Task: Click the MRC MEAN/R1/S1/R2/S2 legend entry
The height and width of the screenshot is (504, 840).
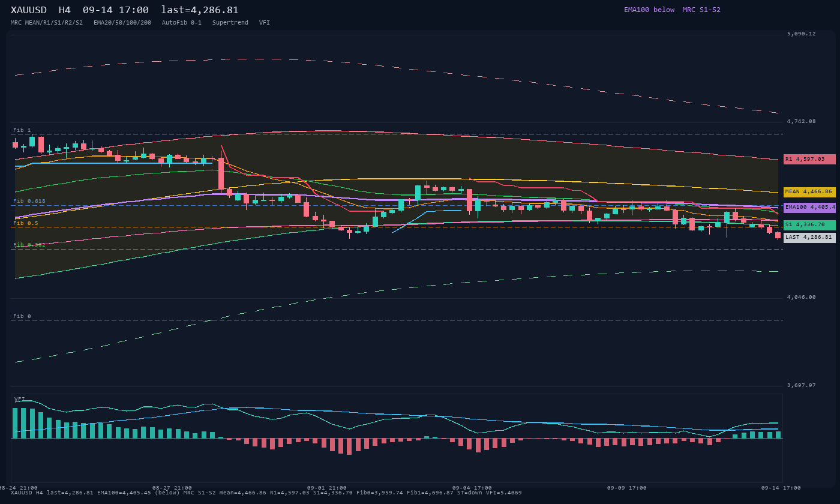Action: [x=47, y=23]
